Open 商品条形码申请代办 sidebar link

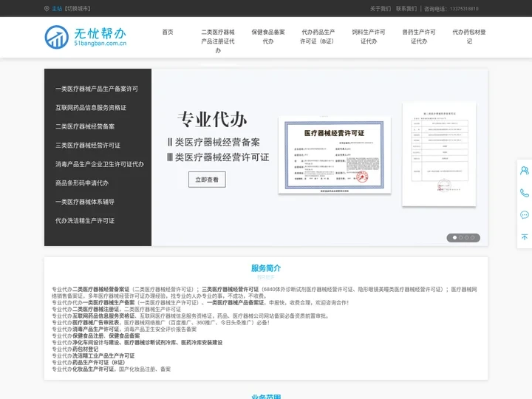[82, 183]
